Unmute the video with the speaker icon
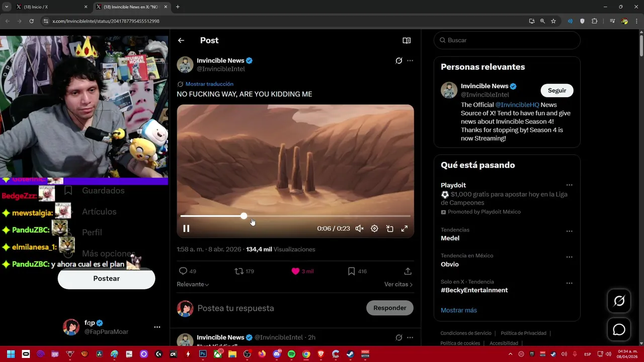 (359, 229)
